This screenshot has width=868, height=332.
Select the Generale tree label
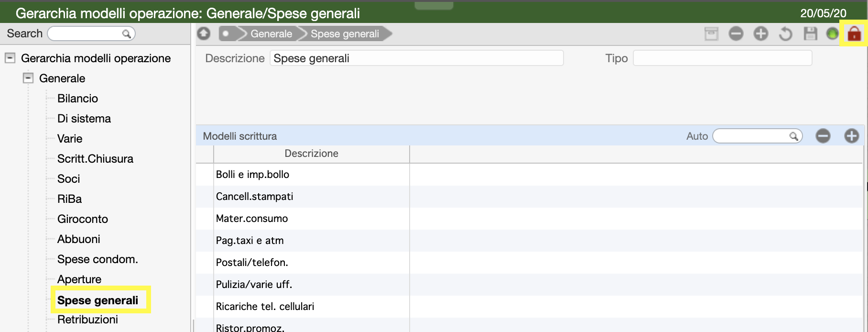click(x=62, y=78)
